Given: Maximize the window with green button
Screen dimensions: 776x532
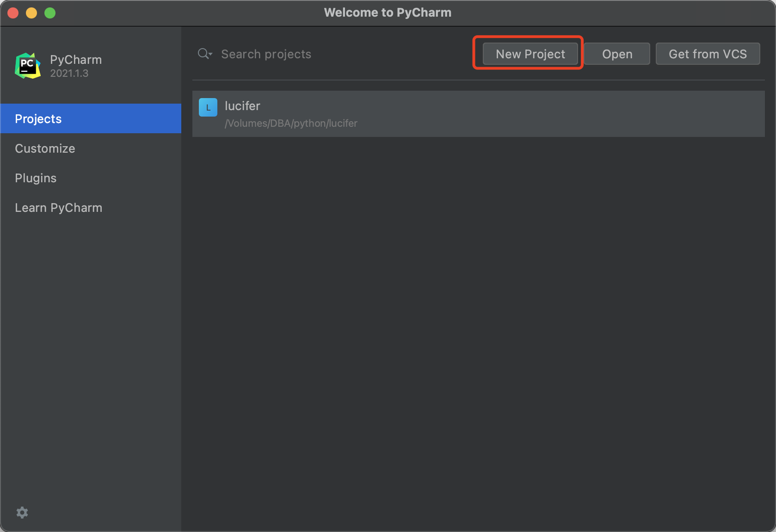Looking at the screenshot, I should coord(50,12).
